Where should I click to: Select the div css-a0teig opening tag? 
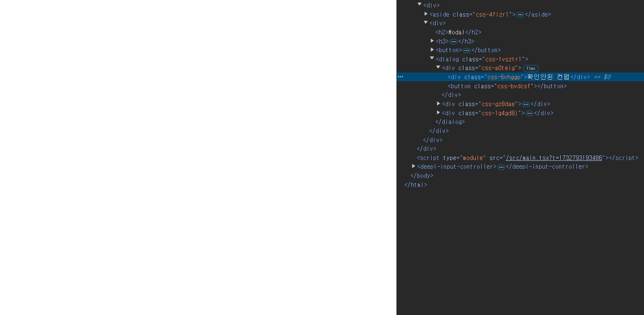coord(482,68)
